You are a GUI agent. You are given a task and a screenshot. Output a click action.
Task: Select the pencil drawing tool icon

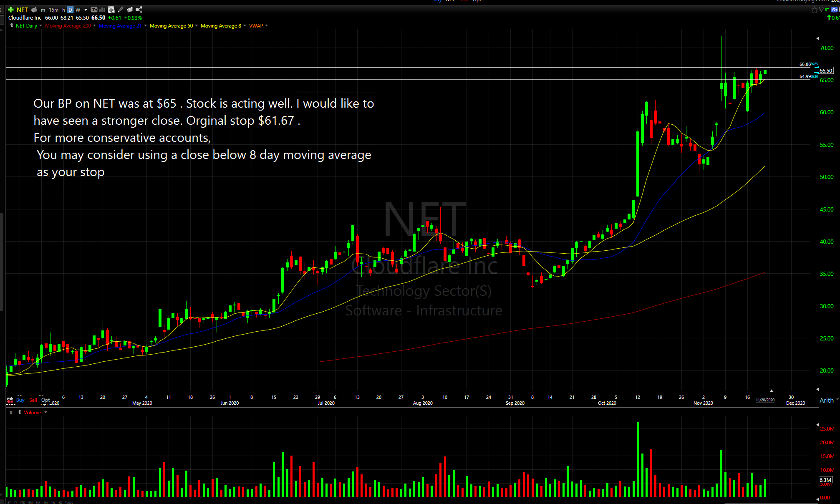[x=121, y=10]
